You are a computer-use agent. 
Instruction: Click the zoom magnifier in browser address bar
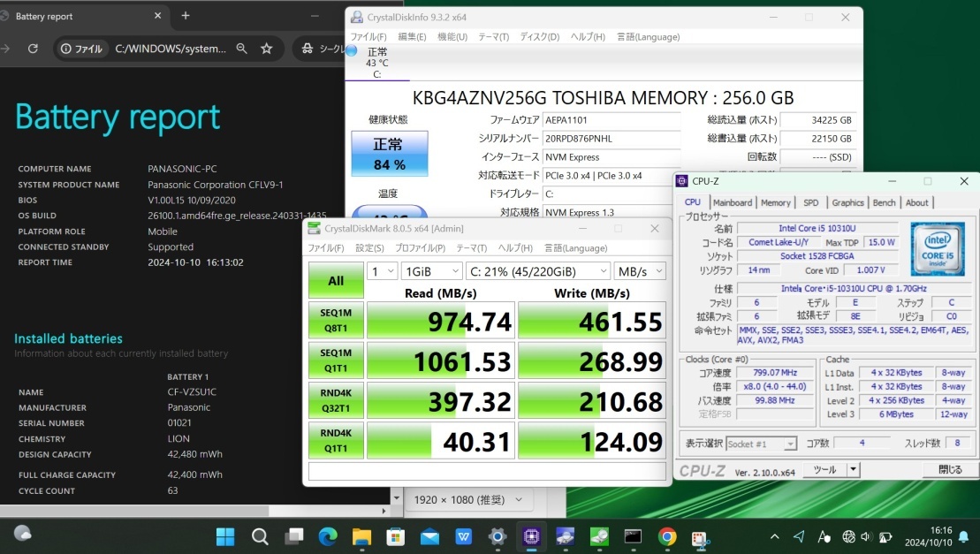tap(241, 48)
